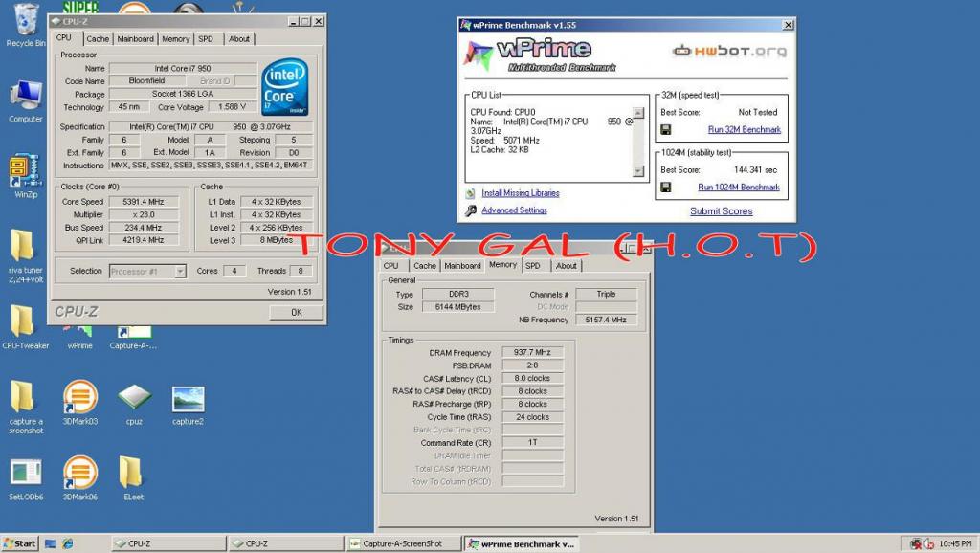The width and height of the screenshot is (980, 553).
Task: Click the Socket 1366 LGA package value
Action: click(x=183, y=94)
